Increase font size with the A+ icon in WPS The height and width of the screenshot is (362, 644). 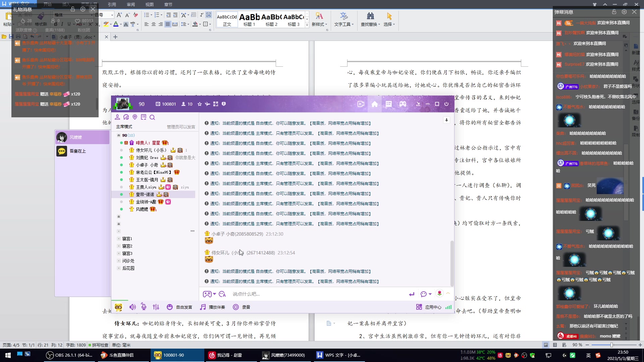point(119,15)
